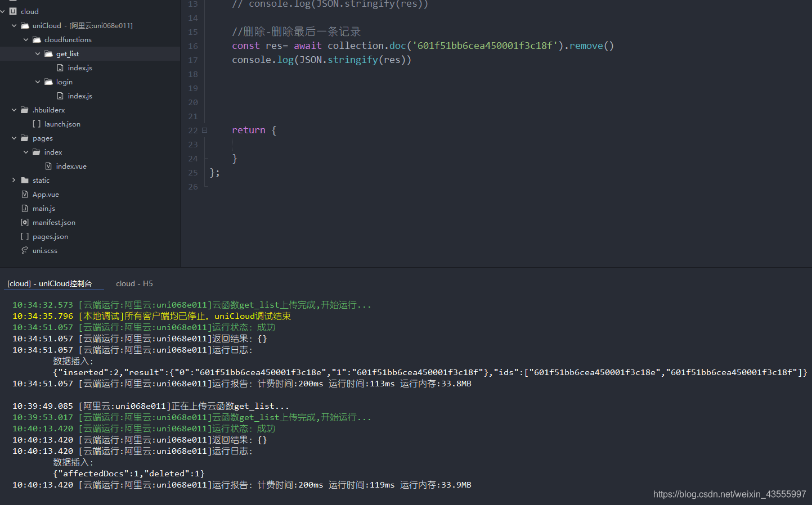Click the main.js file icon
The image size is (812, 505).
pos(25,208)
